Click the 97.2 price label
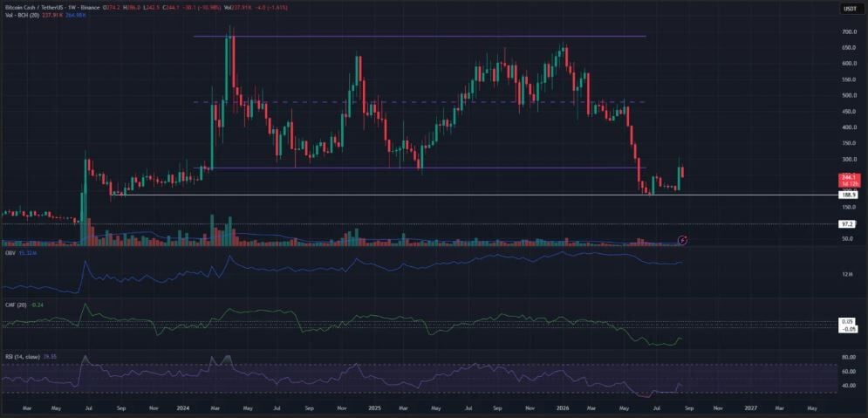The image size is (868, 418). (849, 223)
